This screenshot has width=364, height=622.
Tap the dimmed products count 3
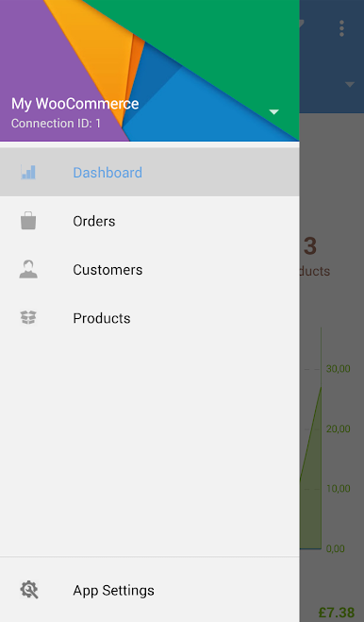click(x=310, y=246)
